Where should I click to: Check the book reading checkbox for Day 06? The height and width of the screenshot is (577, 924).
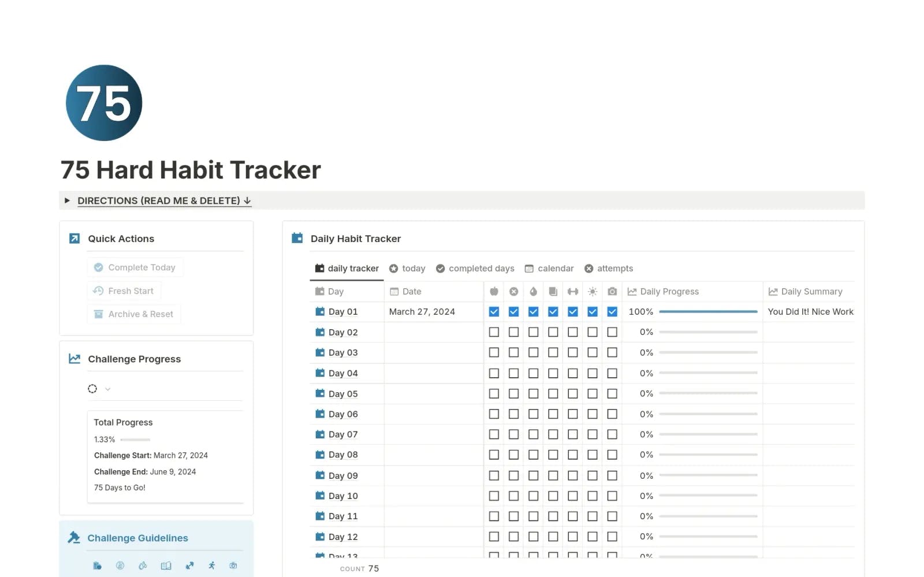click(x=553, y=414)
